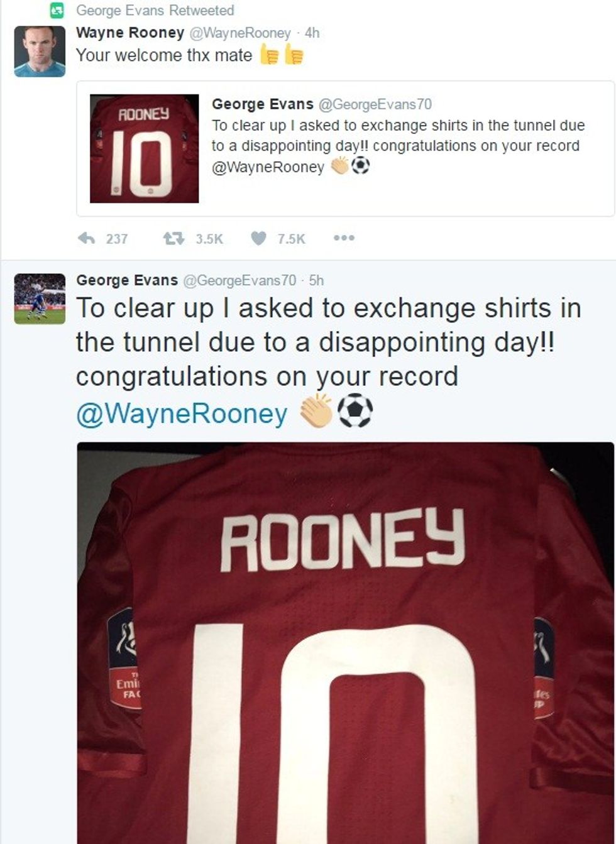Open the @WayneRooney handle in tweet header
The image size is (616, 844).
coord(239,33)
